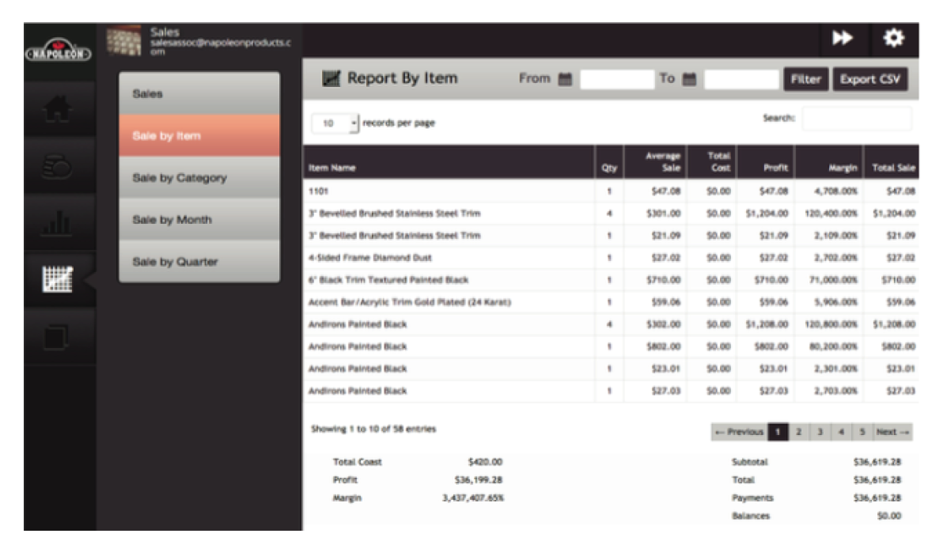This screenshot has width=947, height=560.
Task: Open the coins/payments sidebar icon
Action: 59,166
